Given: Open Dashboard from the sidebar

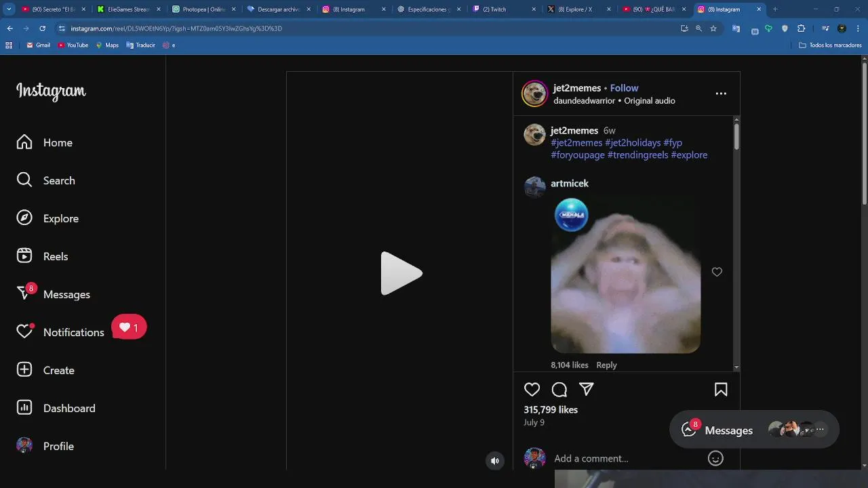Looking at the screenshot, I should click(56, 408).
